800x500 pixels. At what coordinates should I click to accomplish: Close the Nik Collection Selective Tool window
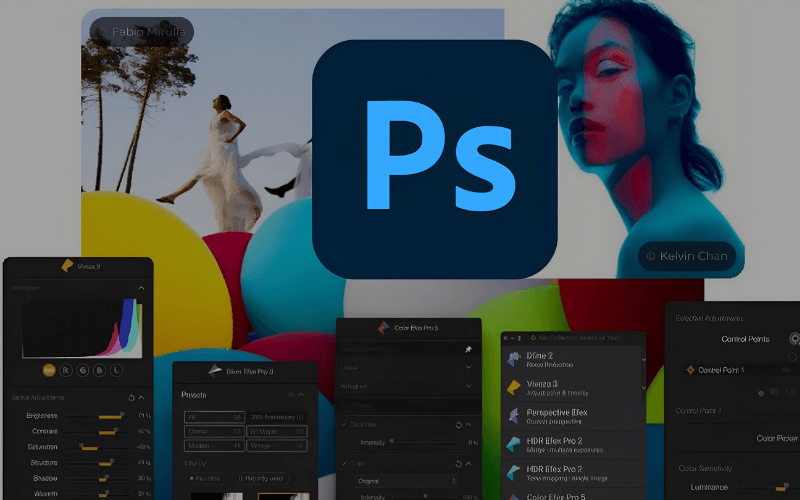click(506, 338)
